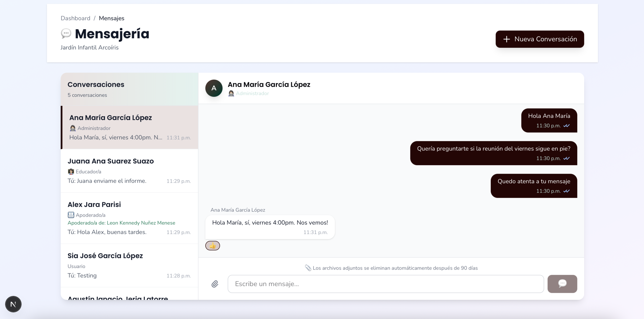
Task: Click the plus icon in Nueva Conversación
Action: pyautogui.click(x=506, y=39)
